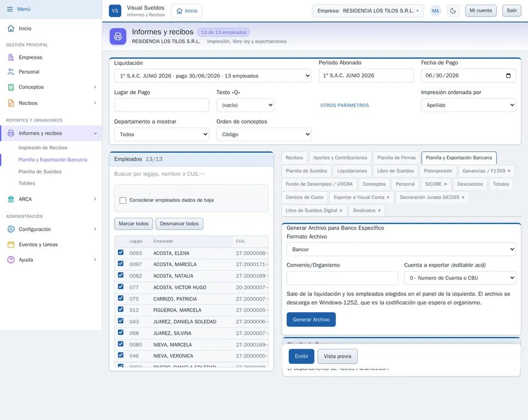528x420 pixels.
Task: Click the Generar Archivo button
Action: tap(311, 320)
